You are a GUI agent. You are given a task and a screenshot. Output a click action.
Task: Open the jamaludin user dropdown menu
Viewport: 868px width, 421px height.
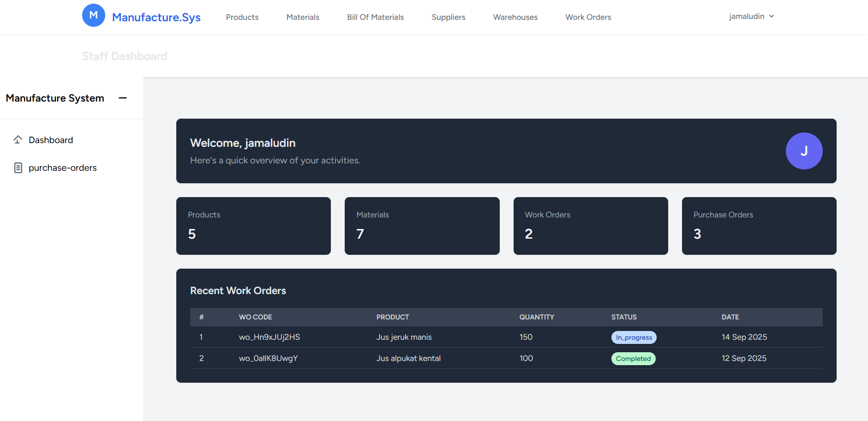[751, 17]
